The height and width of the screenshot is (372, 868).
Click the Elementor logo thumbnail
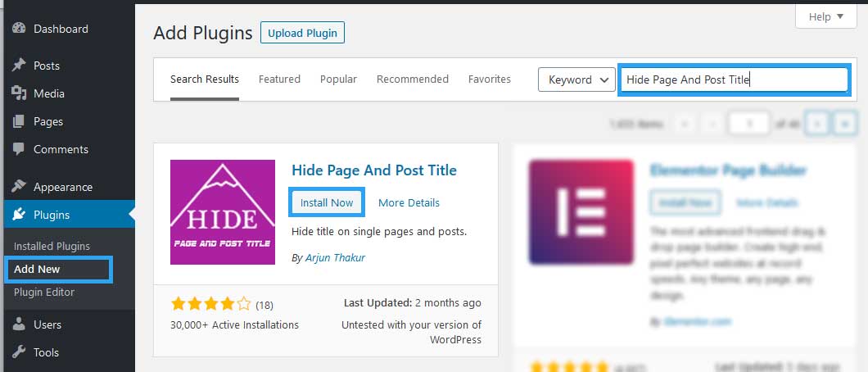581,212
